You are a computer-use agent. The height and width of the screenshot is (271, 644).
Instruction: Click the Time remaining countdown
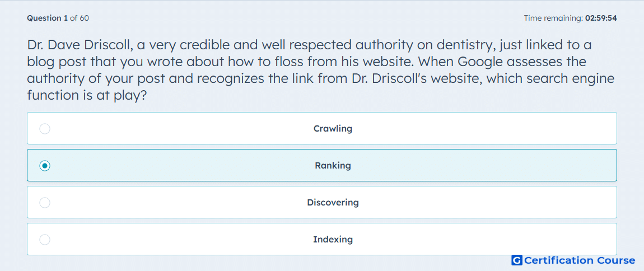[x=570, y=18]
